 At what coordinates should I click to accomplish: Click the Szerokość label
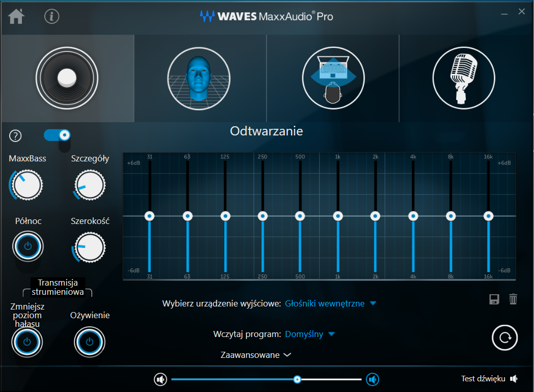pos(90,221)
